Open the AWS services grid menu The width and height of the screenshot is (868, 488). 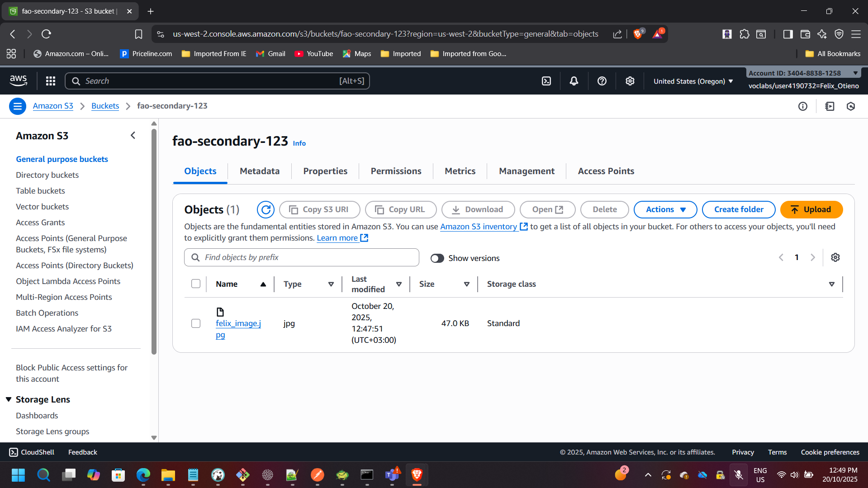pos(51,81)
